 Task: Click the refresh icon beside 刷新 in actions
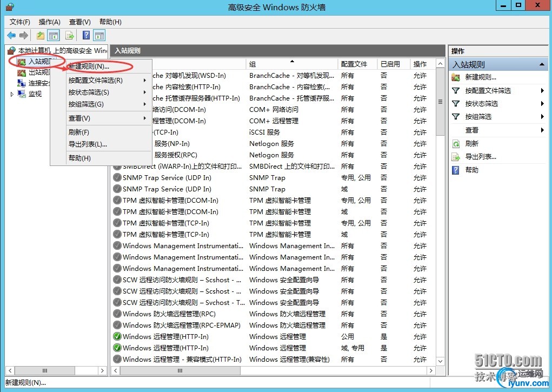pyautogui.click(x=456, y=144)
